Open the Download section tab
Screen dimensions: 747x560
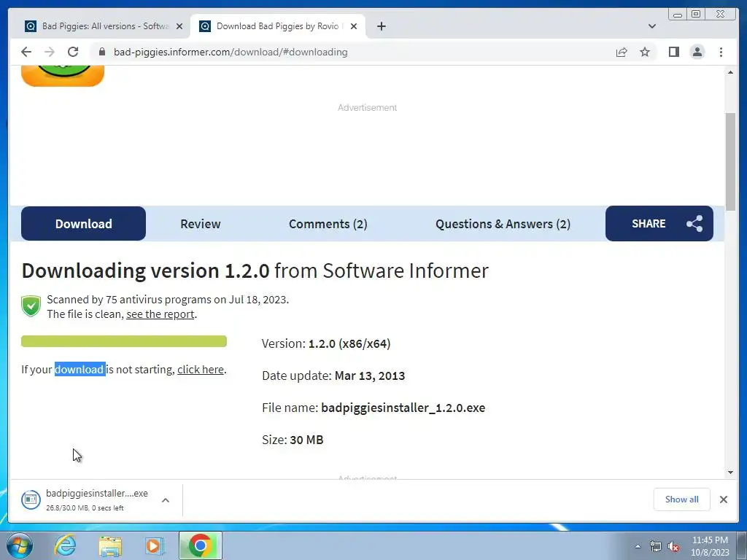click(x=83, y=224)
